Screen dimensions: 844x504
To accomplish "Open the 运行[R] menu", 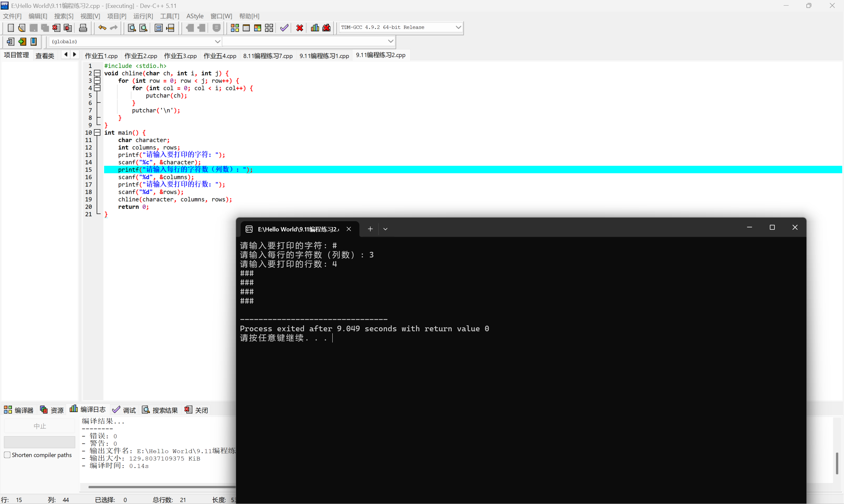I will [143, 16].
